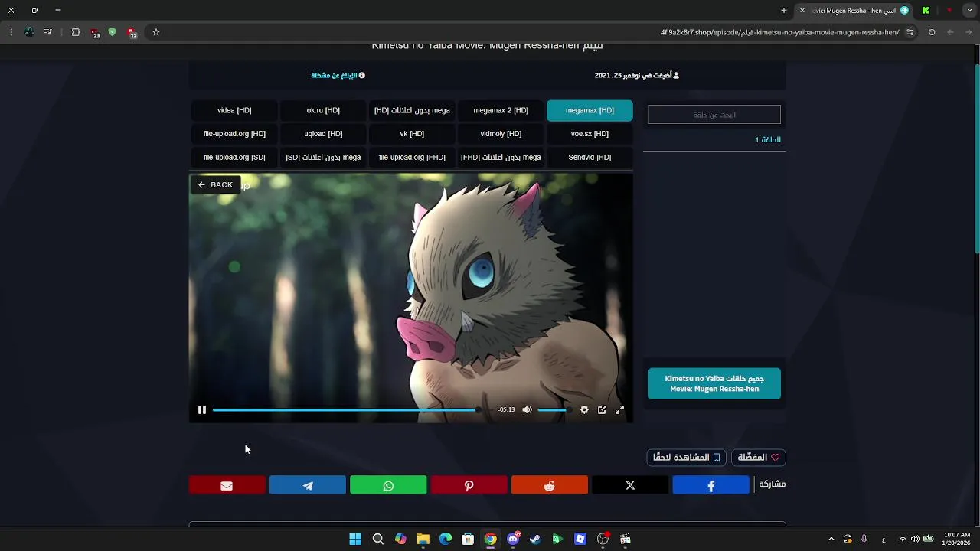Select vidmoly [HD] server
Screen dimensions: 980x551
pos(501,134)
